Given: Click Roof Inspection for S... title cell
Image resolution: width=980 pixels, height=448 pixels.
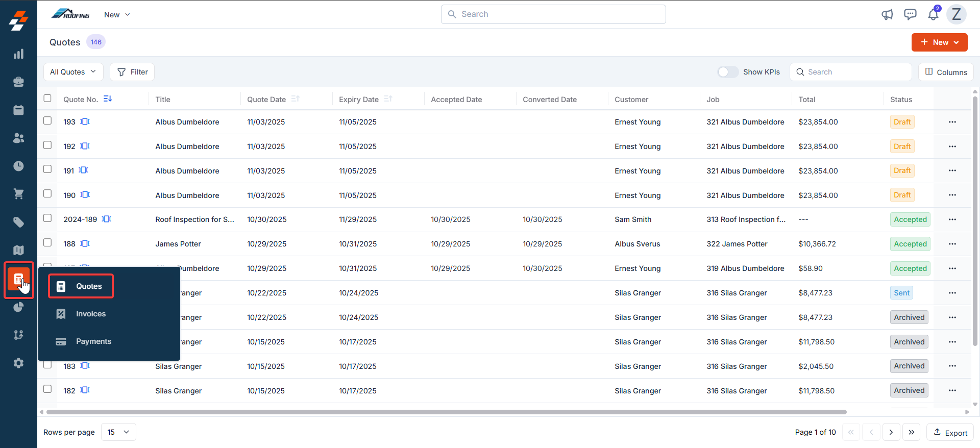Looking at the screenshot, I should [195, 219].
